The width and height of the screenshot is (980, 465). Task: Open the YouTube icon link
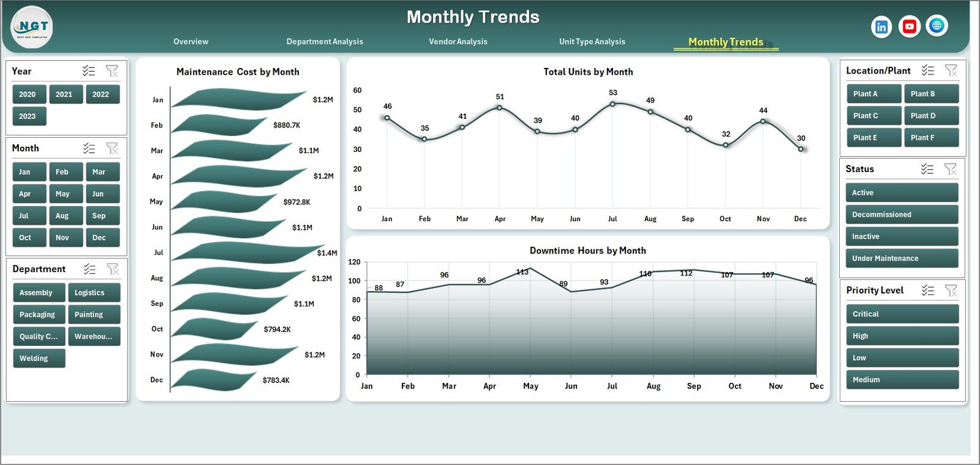coord(910,26)
